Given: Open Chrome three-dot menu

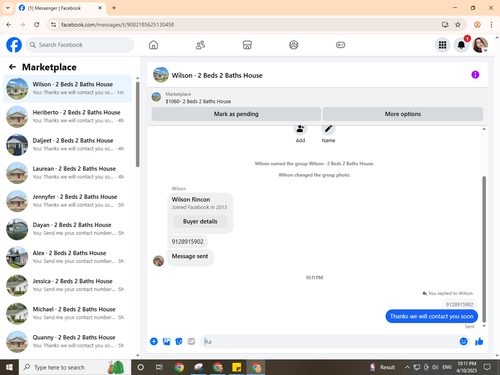Looking at the screenshot, I should click(x=491, y=24).
